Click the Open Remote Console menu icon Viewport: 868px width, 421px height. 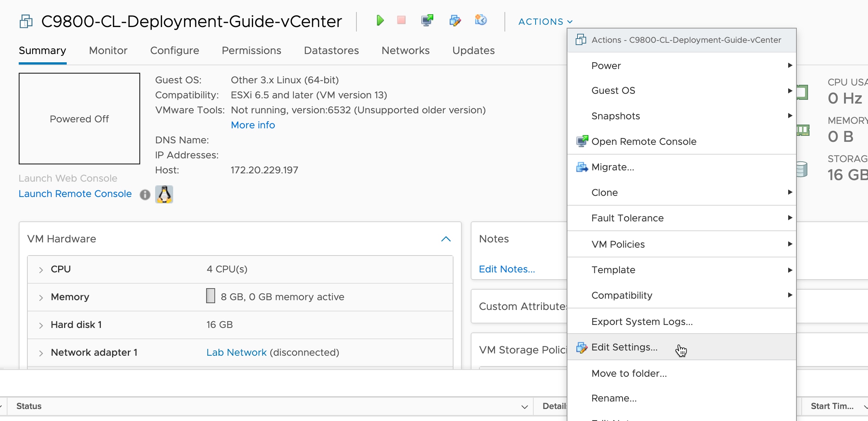[582, 141]
